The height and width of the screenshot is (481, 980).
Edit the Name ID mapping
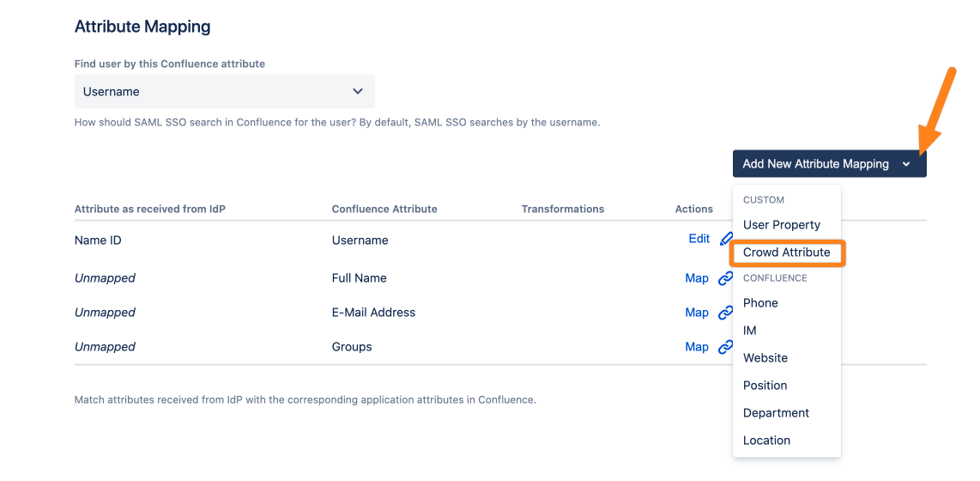699,239
